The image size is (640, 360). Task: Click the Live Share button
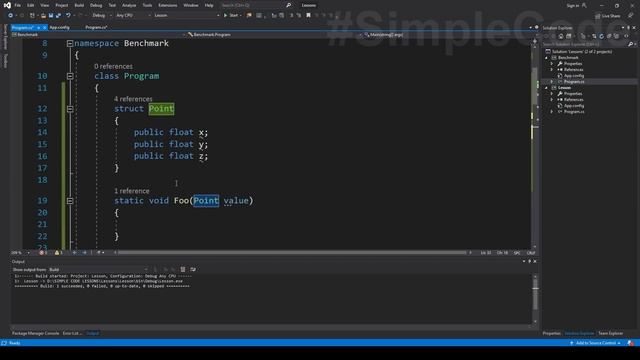pos(608,16)
